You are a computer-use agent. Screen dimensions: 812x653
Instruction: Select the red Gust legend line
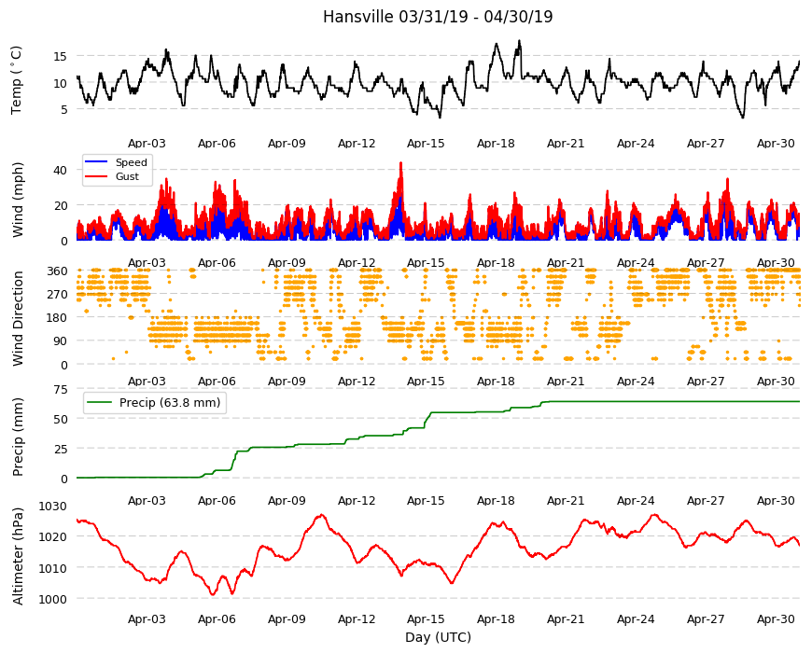coord(96,176)
